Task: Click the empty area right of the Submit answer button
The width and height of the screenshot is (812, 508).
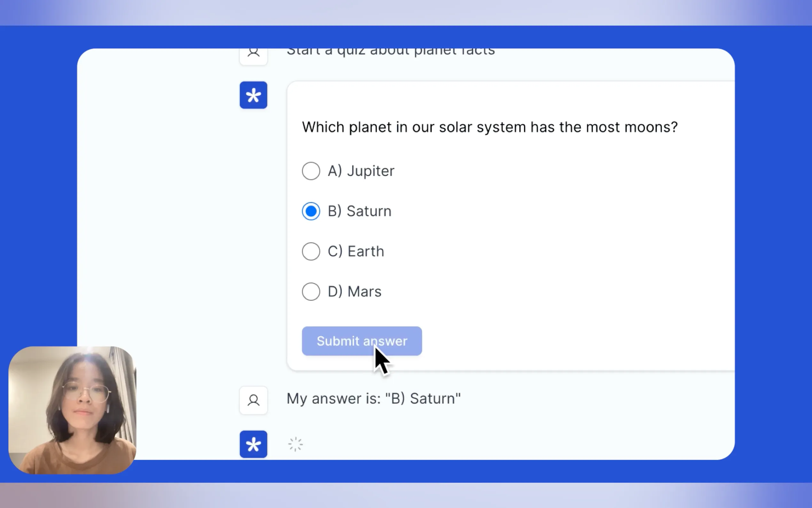Action: click(571, 341)
